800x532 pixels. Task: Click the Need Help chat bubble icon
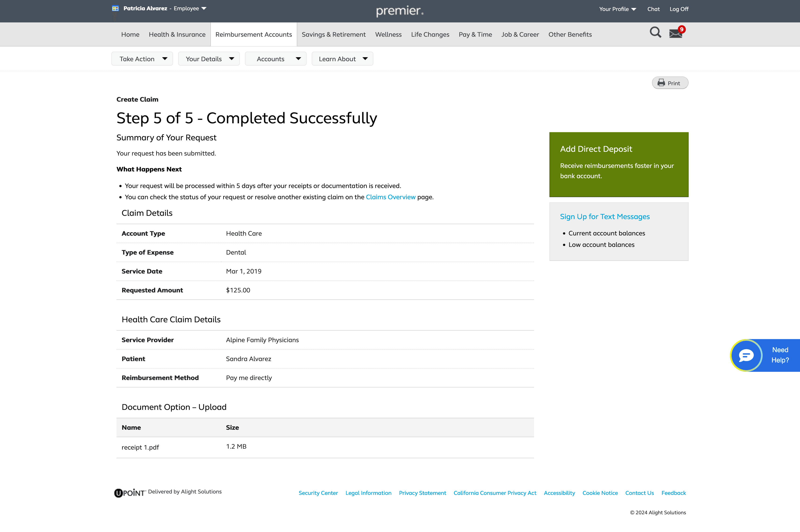point(746,355)
